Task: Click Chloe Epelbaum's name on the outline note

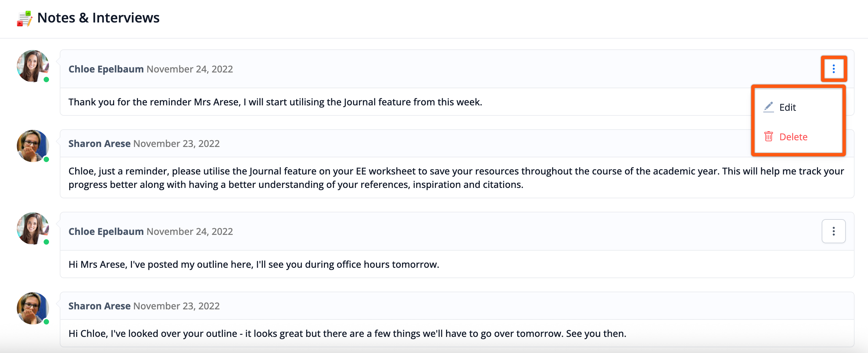Action: coord(106,232)
